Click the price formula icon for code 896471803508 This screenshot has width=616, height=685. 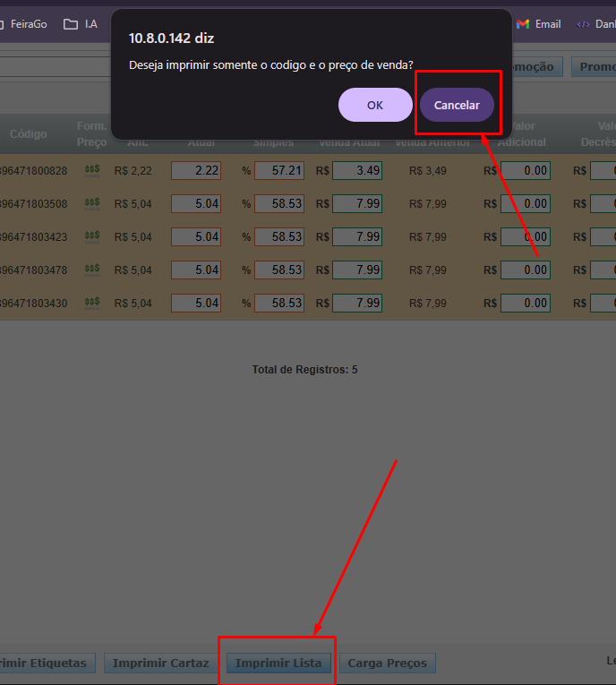pyautogui.click(x=92, y=203)
